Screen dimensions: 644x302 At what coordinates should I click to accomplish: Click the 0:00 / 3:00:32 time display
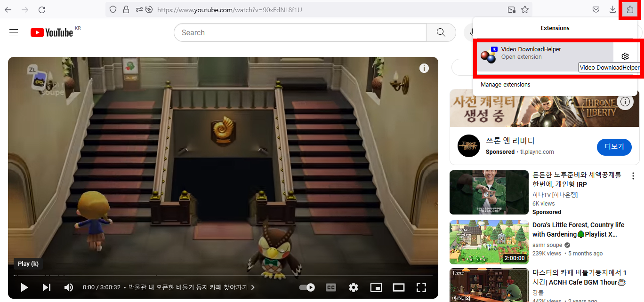(x=102, y=287)
